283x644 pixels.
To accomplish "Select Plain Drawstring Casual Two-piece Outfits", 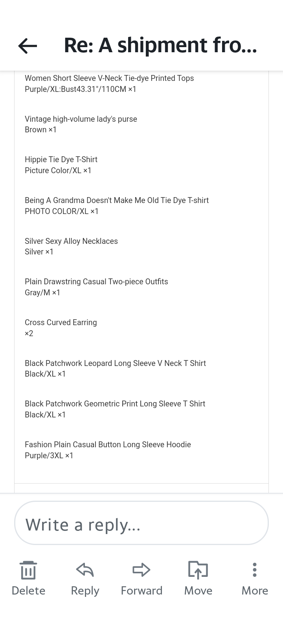I will pos(96,282).
